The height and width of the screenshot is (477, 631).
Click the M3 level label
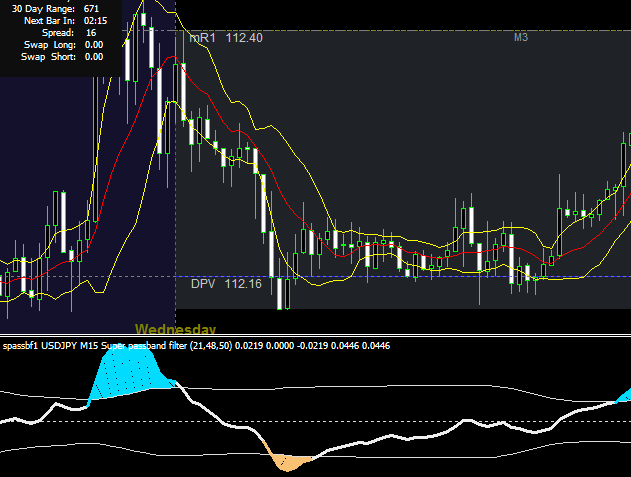pyautogui.click(x=521, y=38)
